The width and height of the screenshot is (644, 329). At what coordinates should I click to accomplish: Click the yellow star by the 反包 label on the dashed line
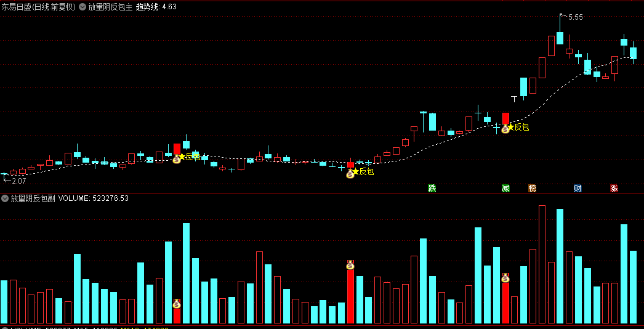pos(182,156)
